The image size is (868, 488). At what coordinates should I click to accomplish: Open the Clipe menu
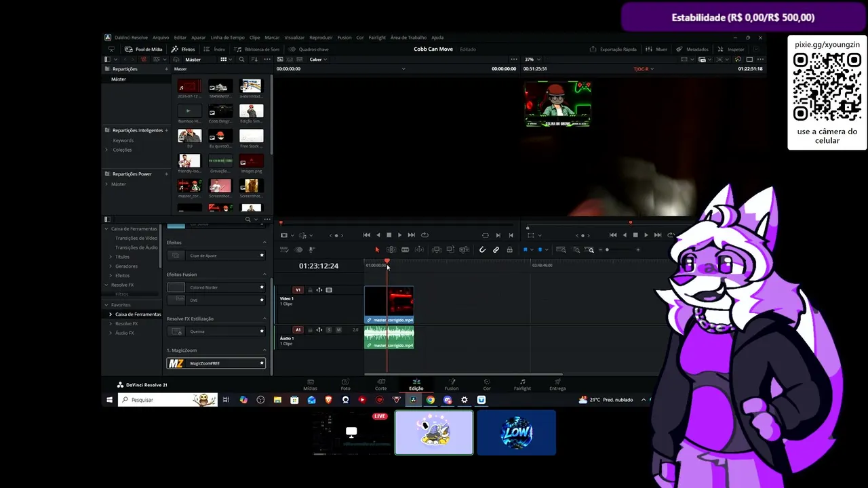pos(254,38)
